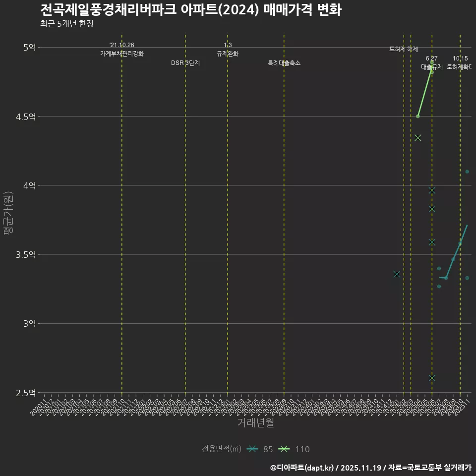476x476 pixels.
Task: Click the 85 legend X icon
Action: click(252, 449)
